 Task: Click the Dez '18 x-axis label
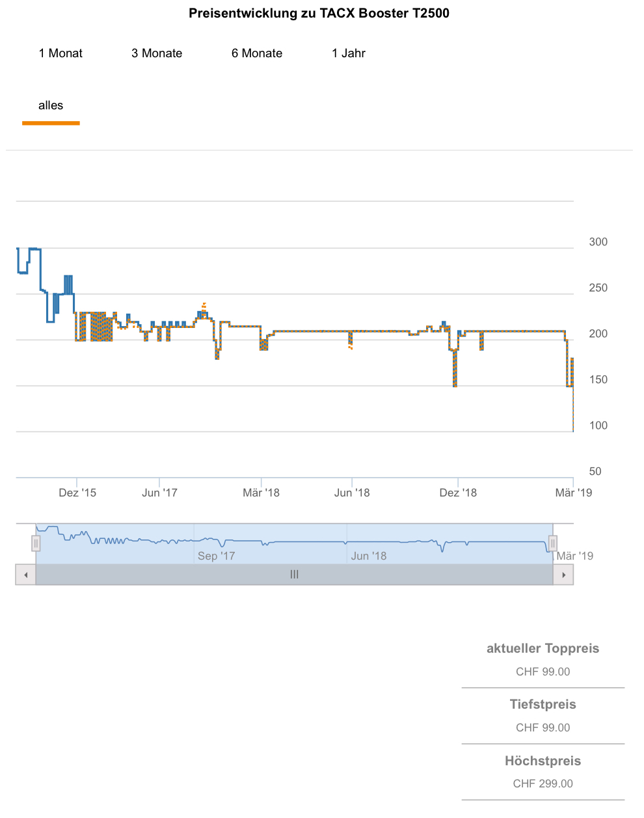coord(458,493)
